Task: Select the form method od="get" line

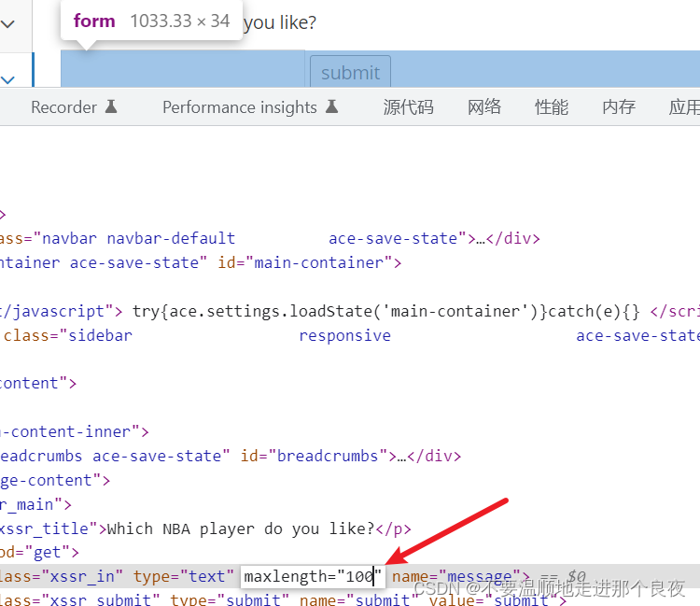Action: 39,553
